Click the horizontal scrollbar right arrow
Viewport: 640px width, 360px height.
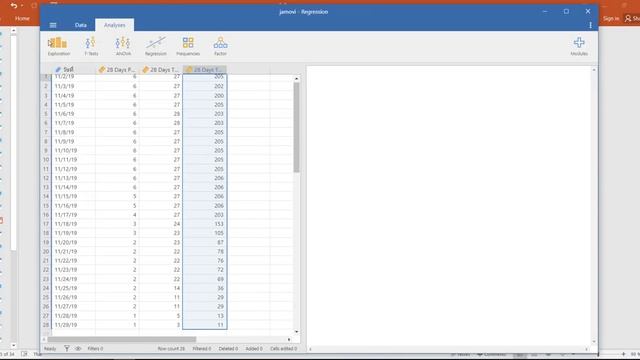[x=289, y=339]
